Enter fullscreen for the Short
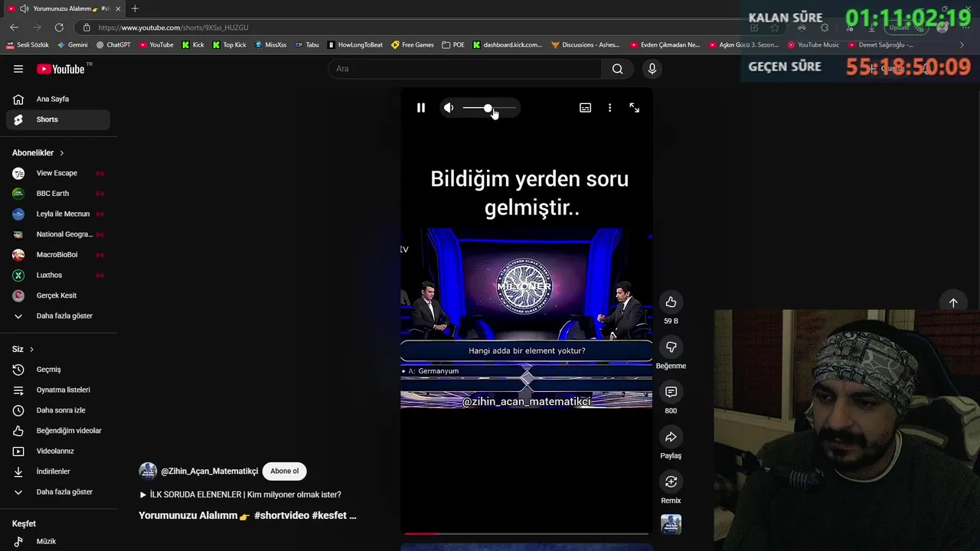The height and width of the screenshot is (551, 980). pyautogui.click(x=634, y=108)
